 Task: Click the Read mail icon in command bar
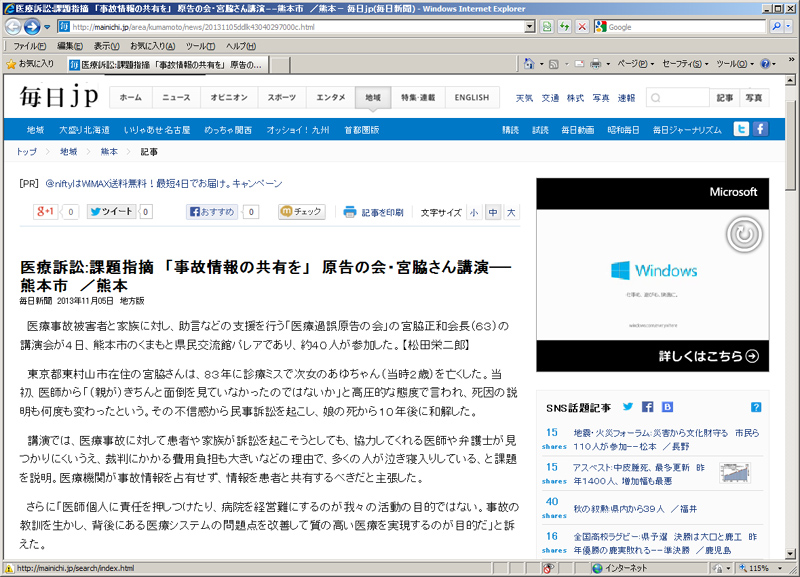(579, 64)
